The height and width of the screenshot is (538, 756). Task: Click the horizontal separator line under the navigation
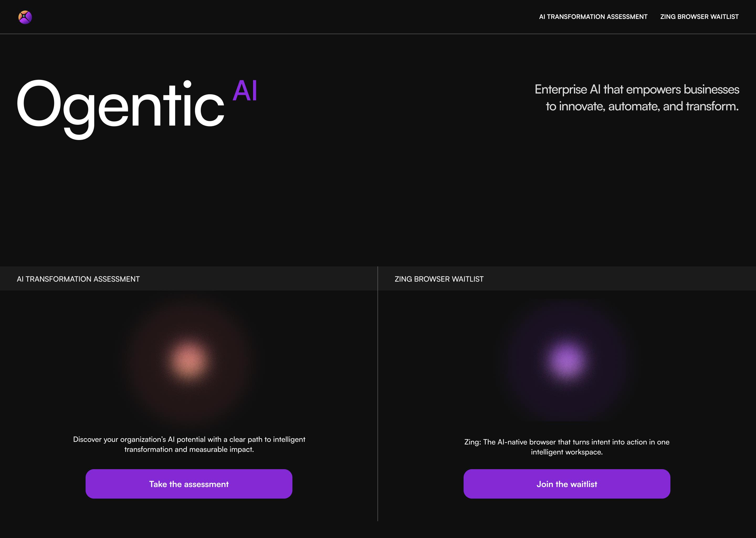point(378,34)
